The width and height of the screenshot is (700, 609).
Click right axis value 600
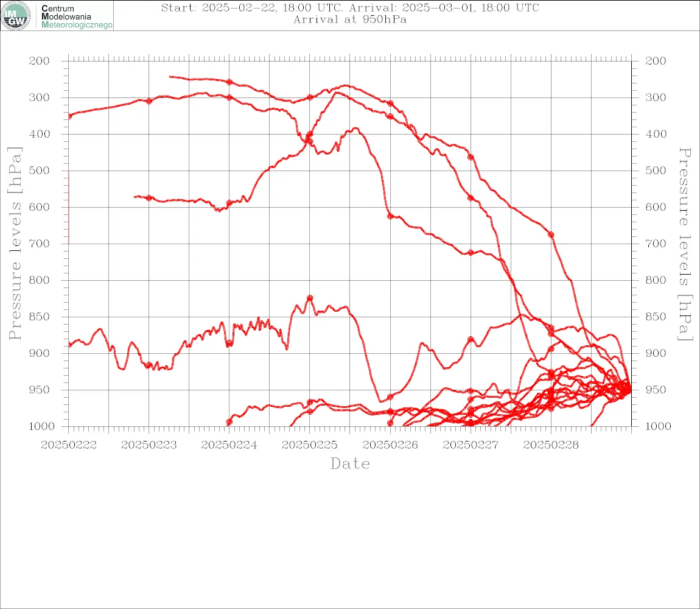point(656,207)
